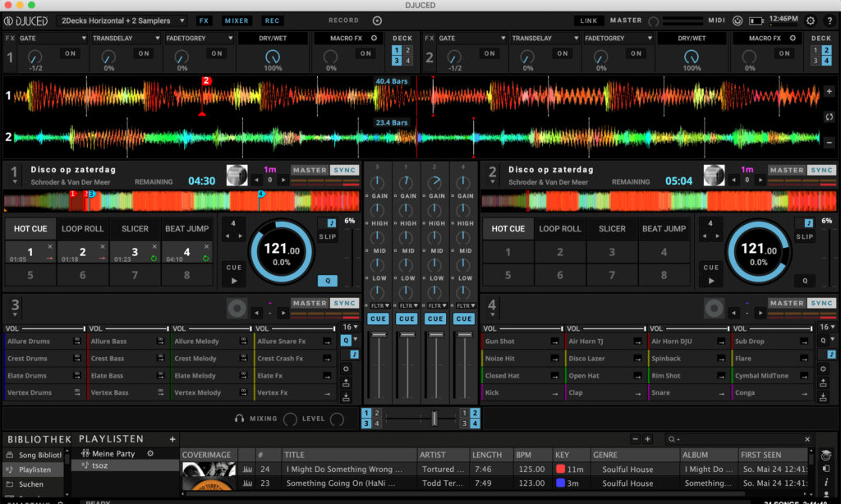This screenshot has width=841, height=504.
Task: Open FX 1 Macro FX gear settings
Action: tap(374, 38)
